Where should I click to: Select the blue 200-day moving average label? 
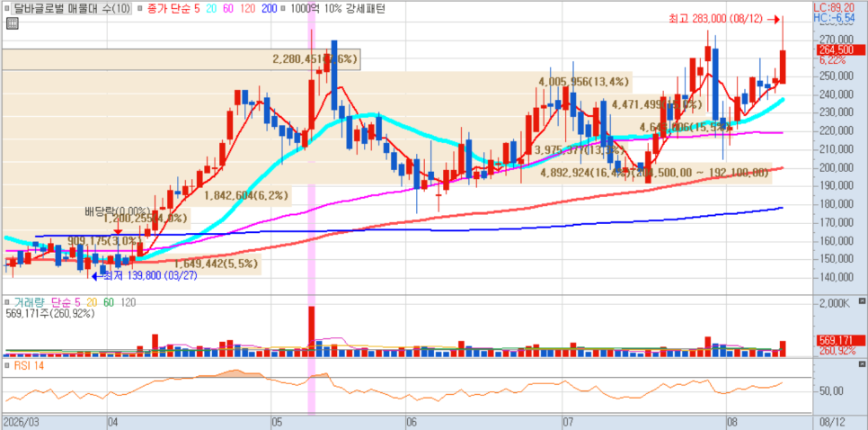269,9
